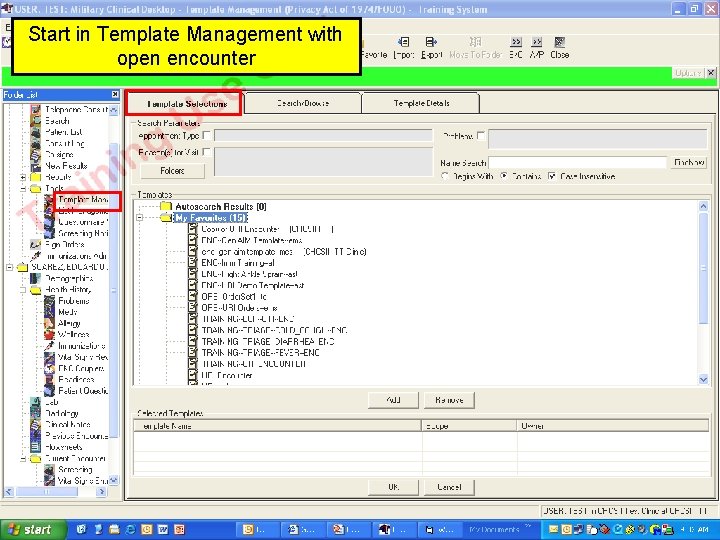This screenshot has width=720, height=540.
Task: Click the Folders button
Action: coord(172,170)
